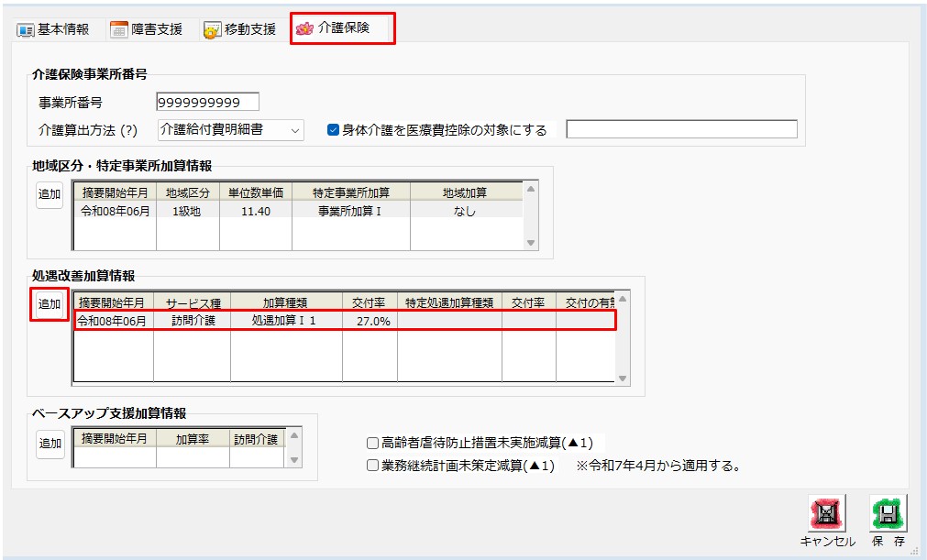Switch to the 障害支援 tab

tap(147, 29)
